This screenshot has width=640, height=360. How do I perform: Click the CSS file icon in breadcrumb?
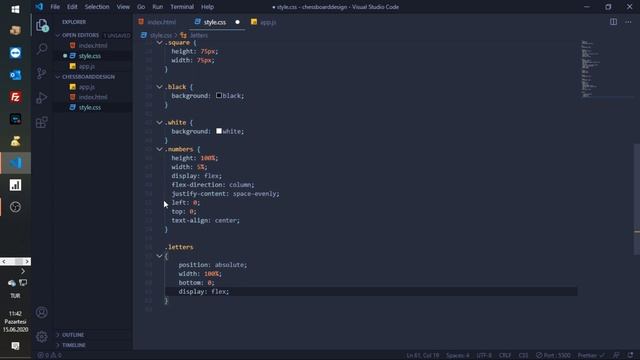coord(144,36)
